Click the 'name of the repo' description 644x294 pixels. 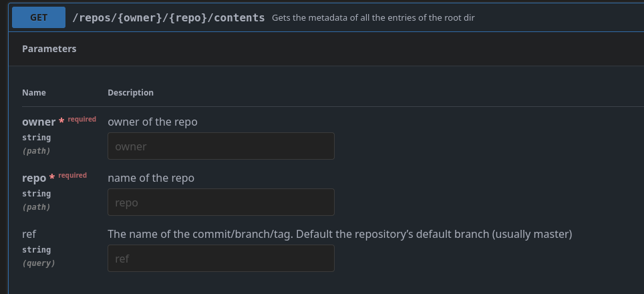[x=151, y=178]
